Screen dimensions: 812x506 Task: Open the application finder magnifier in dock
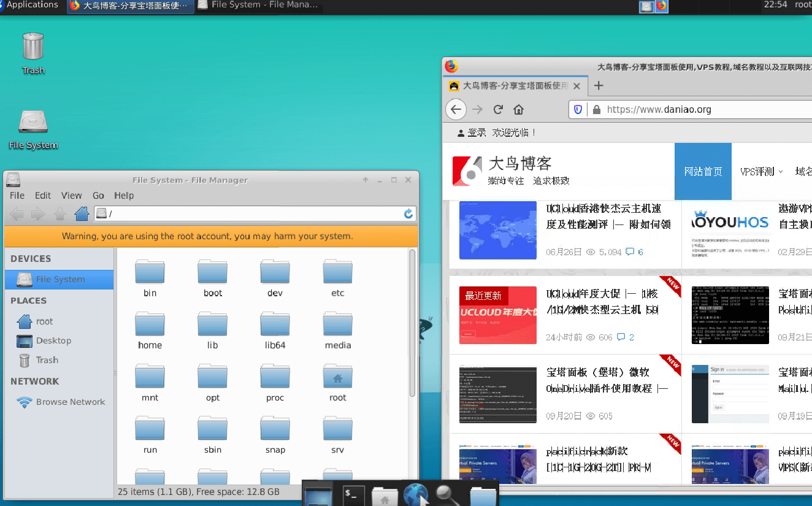tap(447, 494)
